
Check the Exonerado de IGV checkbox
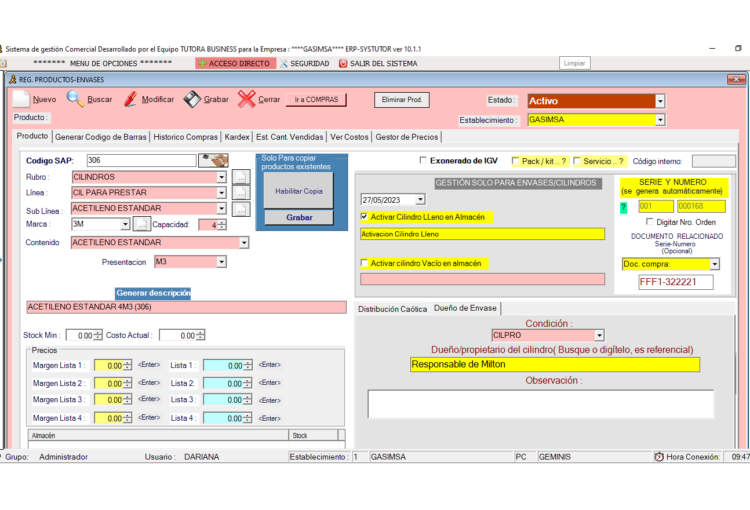(423, 160)
